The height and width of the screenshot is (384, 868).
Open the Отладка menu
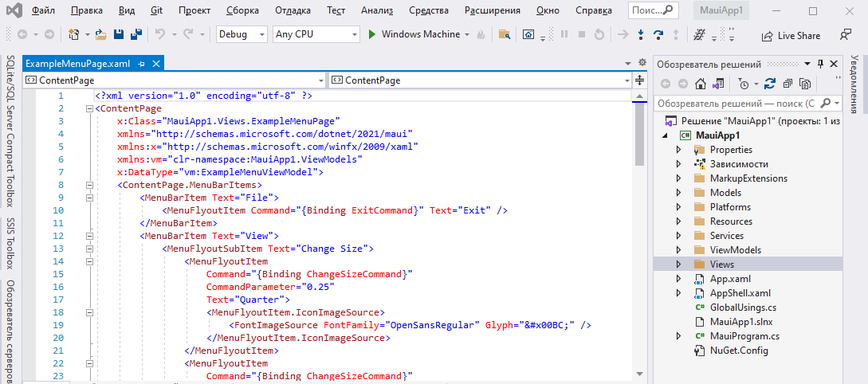pos(293,11)
